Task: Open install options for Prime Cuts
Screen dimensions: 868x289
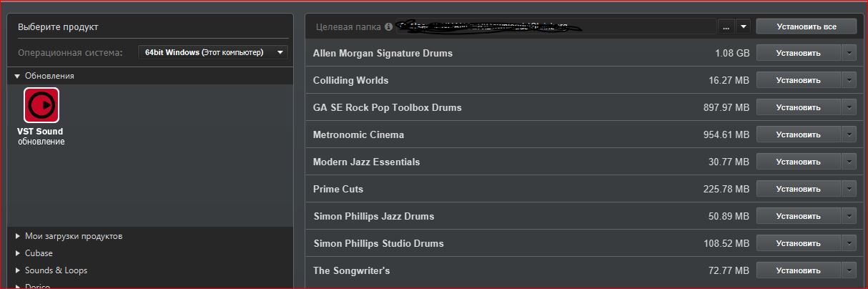Action: [849, 189]
